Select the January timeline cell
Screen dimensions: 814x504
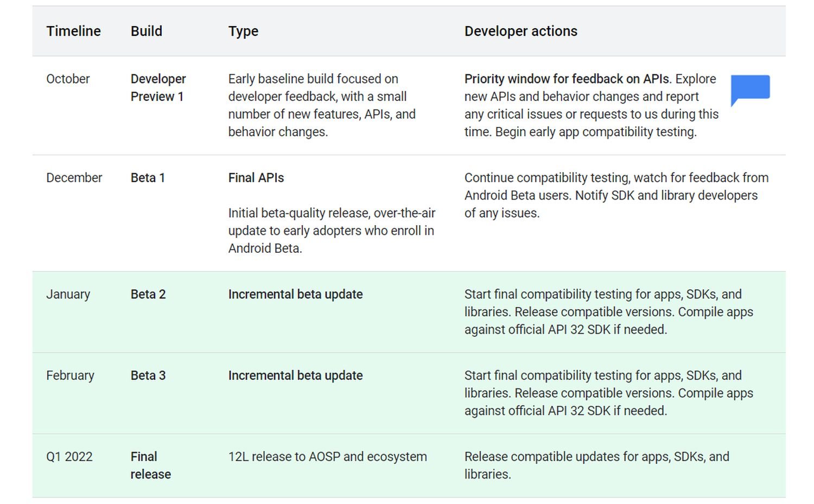[68, 295]
